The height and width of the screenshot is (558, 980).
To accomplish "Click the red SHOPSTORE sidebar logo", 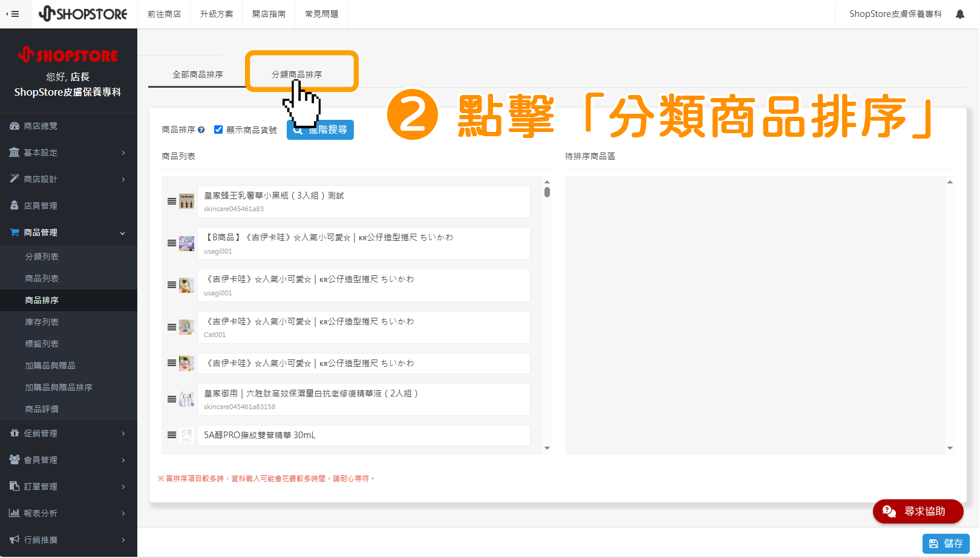I will [68, 55].
